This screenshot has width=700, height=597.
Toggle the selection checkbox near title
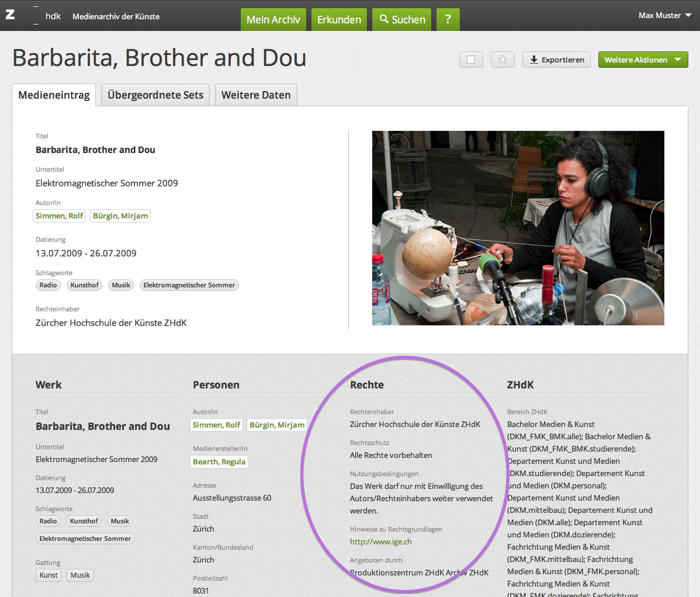point(471,60)
